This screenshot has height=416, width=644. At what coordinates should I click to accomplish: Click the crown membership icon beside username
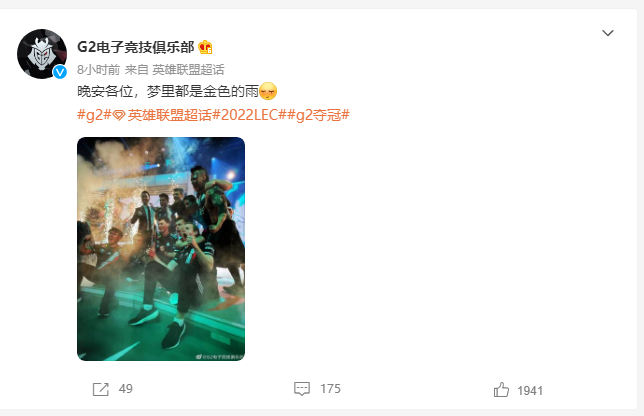(205, 47)
